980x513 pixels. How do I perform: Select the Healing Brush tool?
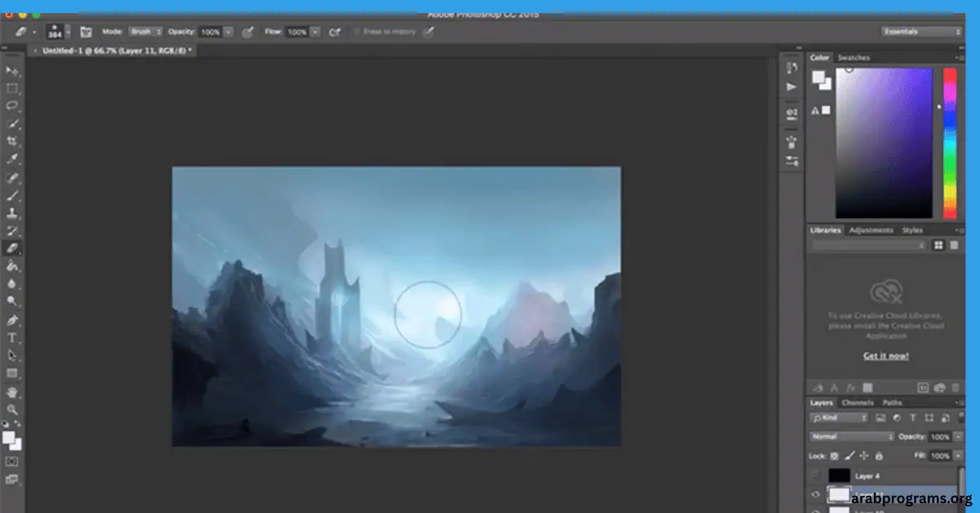12,177
